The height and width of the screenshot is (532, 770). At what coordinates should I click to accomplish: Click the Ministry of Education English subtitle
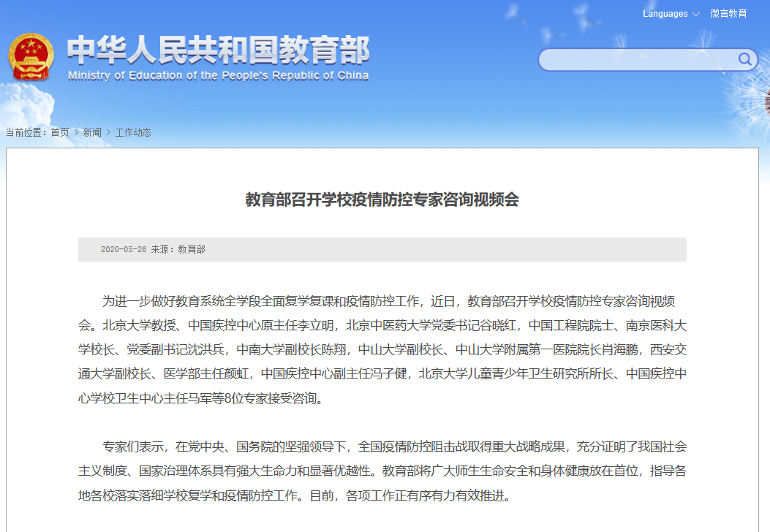pyautogui.click(x=218, y=75)
